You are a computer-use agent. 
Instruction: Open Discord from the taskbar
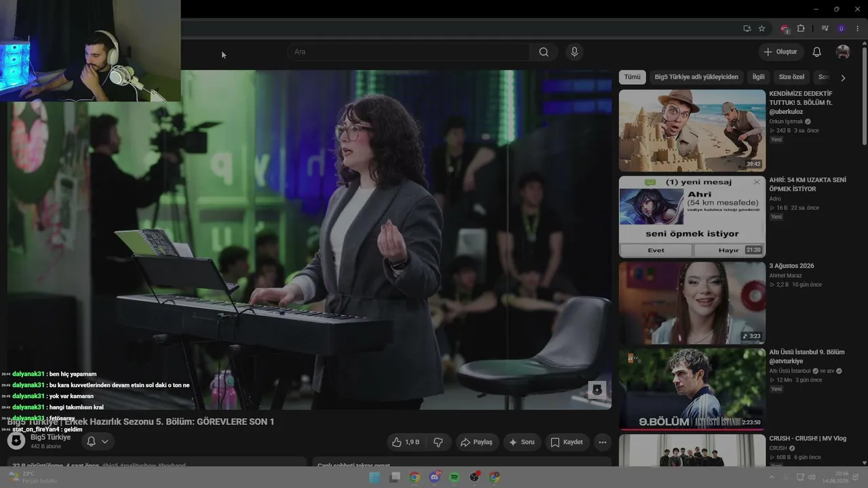[x=435, y=477]
